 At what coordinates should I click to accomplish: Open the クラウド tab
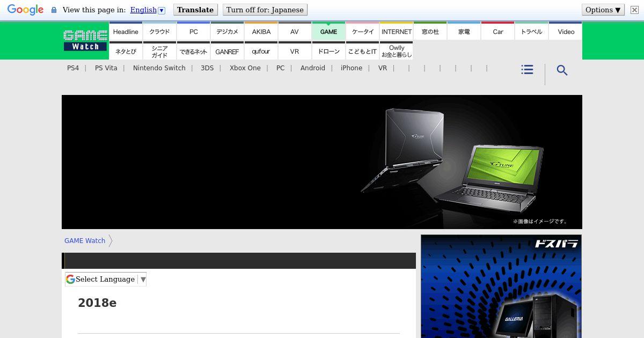point(159,31)
